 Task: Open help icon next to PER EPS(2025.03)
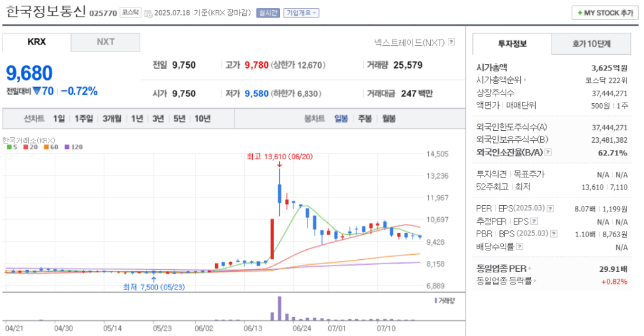coord(550,209)
